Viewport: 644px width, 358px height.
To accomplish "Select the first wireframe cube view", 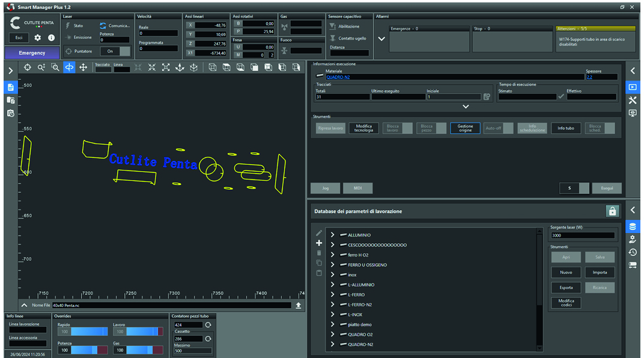I will [x=213, y=67].
